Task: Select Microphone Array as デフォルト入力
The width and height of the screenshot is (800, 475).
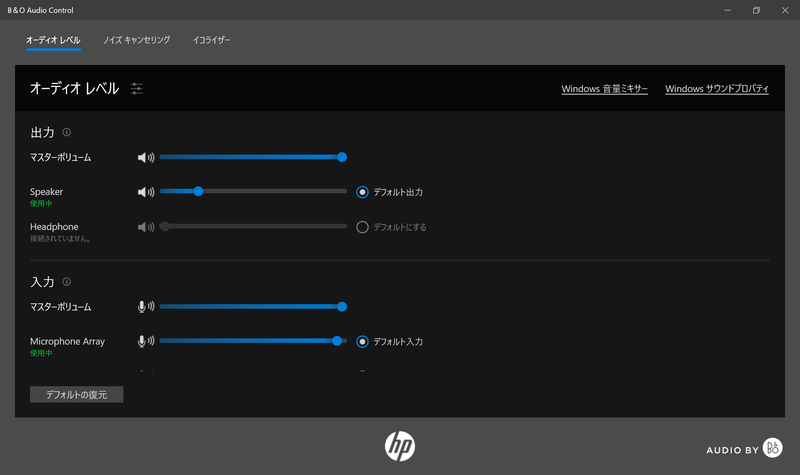Action: pos(363,342)
